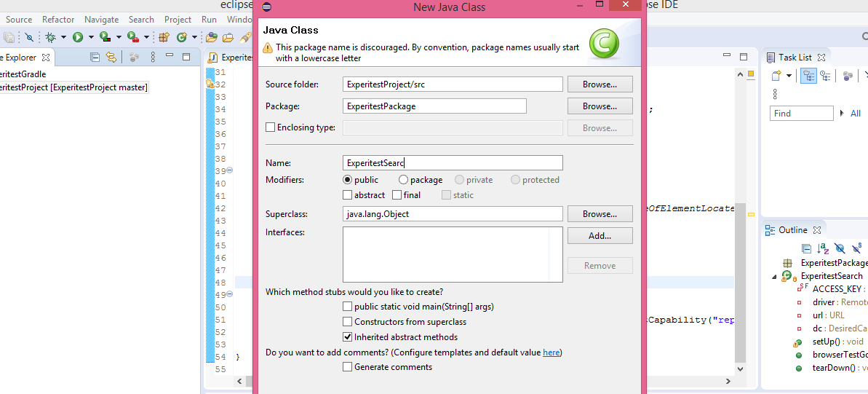Click Focus on Workweek icon in Task List
The height and width of the screenshot is (394, 868).
point(848,76)
